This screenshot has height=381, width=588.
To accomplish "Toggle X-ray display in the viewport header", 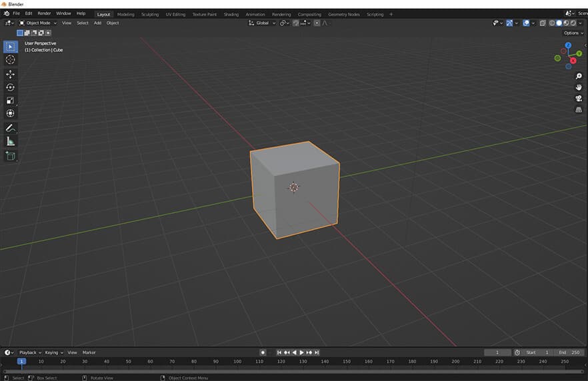I will (x=543, y=23).
